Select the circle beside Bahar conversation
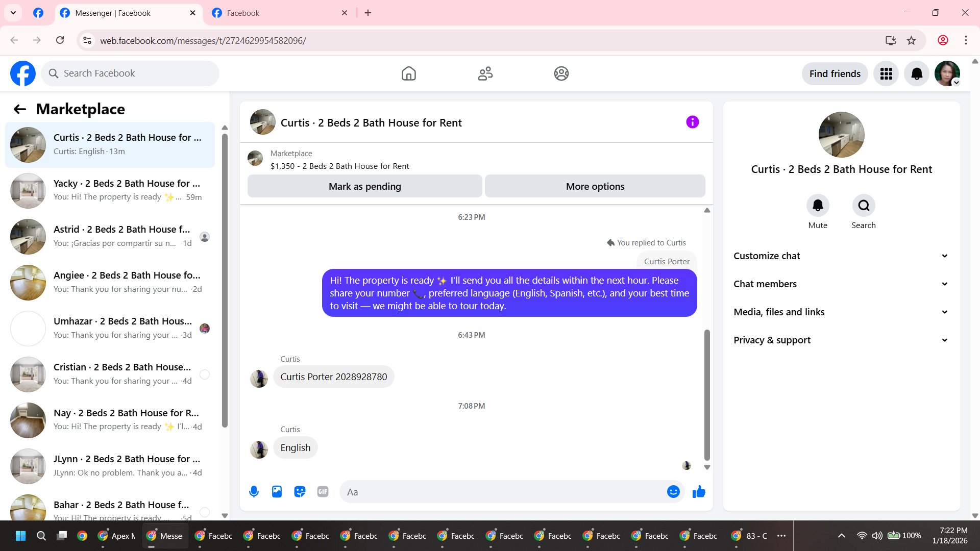 [x=205, y=512]
